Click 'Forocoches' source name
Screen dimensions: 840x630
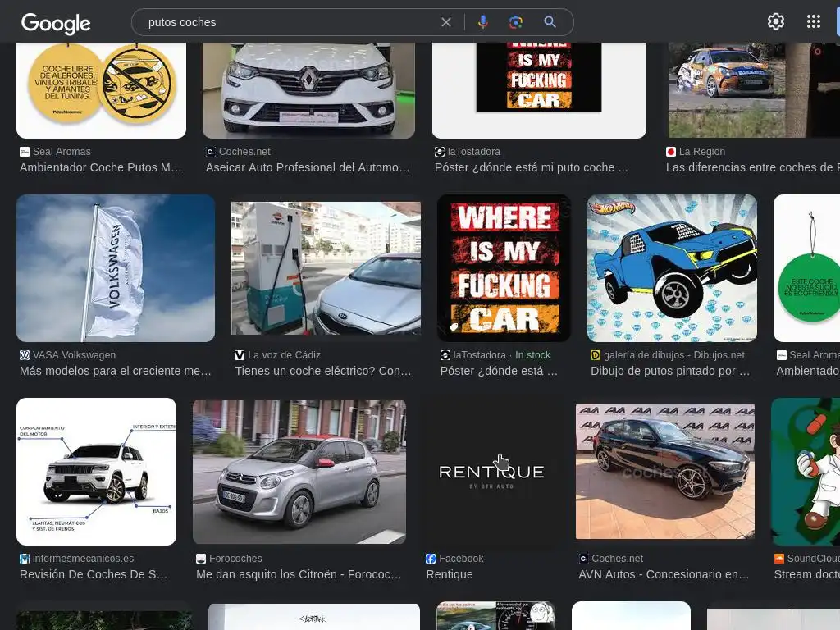pos(235,559)
